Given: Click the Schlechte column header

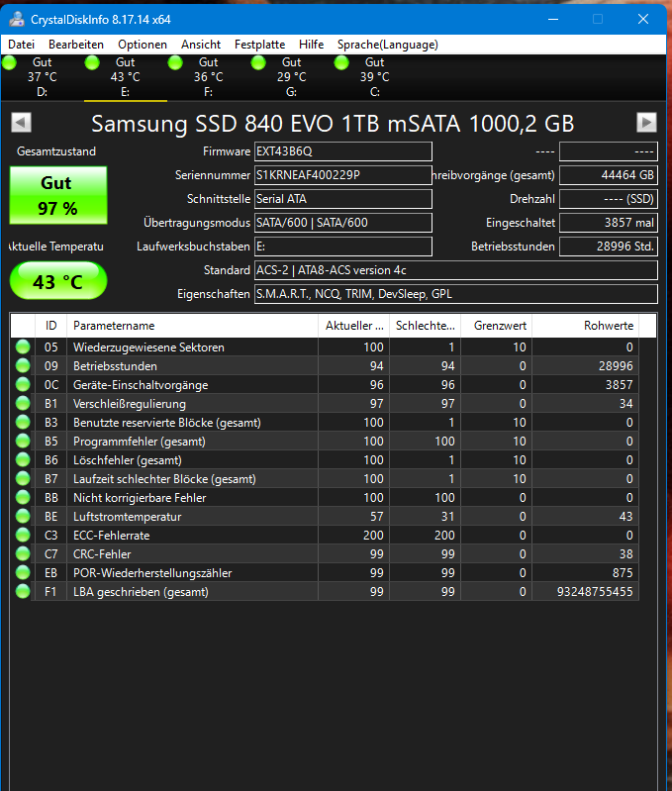Looking at the screenshot, I should 425,326.
